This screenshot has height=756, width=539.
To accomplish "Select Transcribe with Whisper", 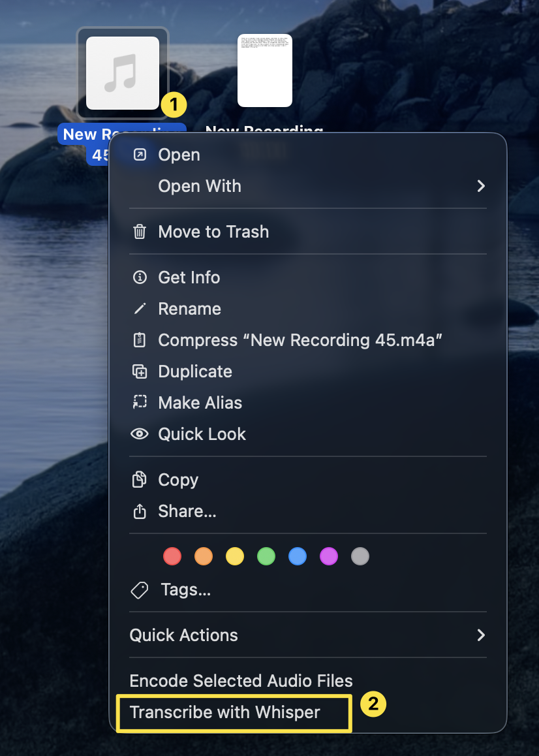I will [x=225, y=712].
